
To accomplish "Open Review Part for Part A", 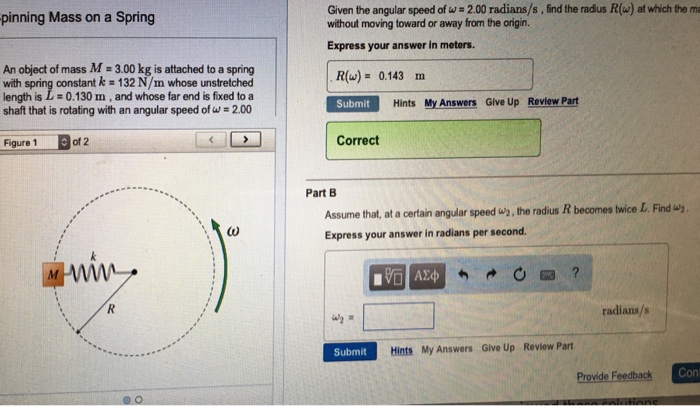I will tap(553, 101).
